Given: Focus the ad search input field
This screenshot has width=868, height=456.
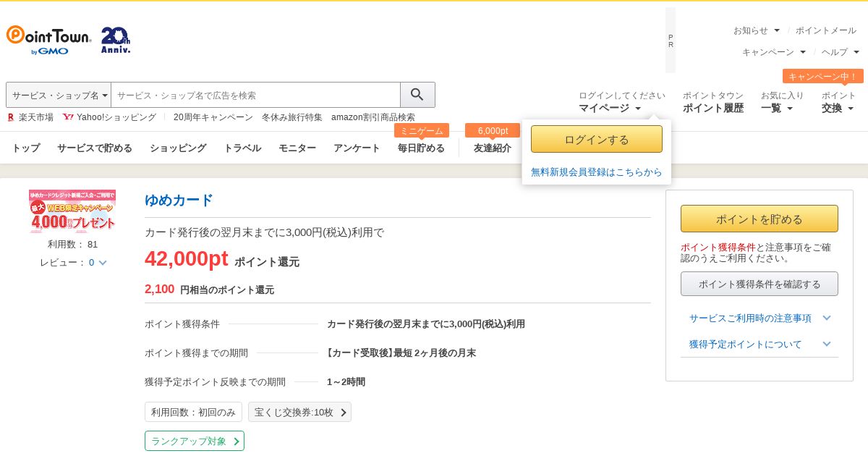Looking at the screenshot, I should click(255, 95).
